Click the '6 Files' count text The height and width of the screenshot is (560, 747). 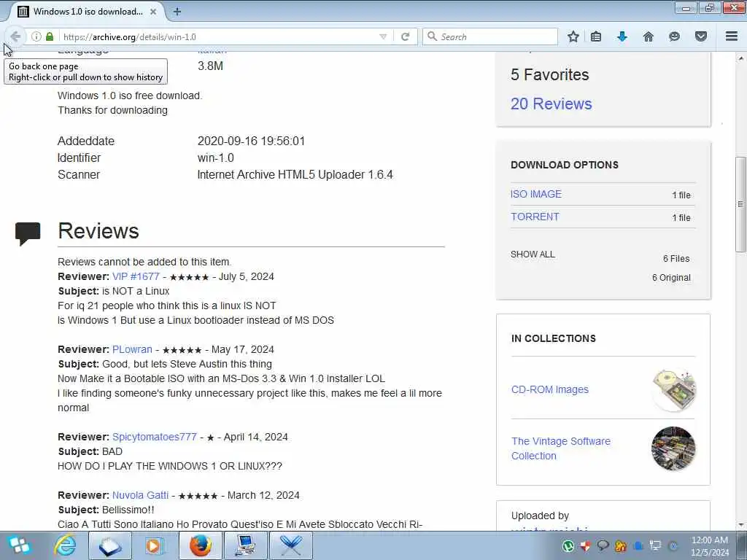click(676, 259)
